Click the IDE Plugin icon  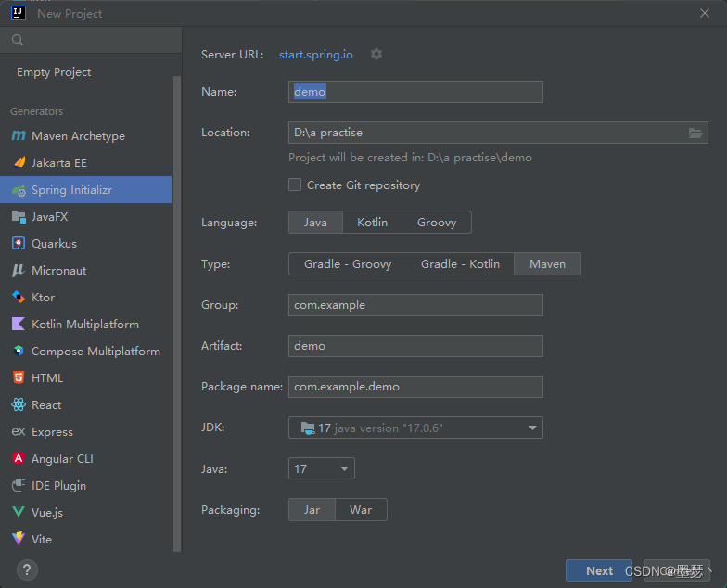pos(19,486)
